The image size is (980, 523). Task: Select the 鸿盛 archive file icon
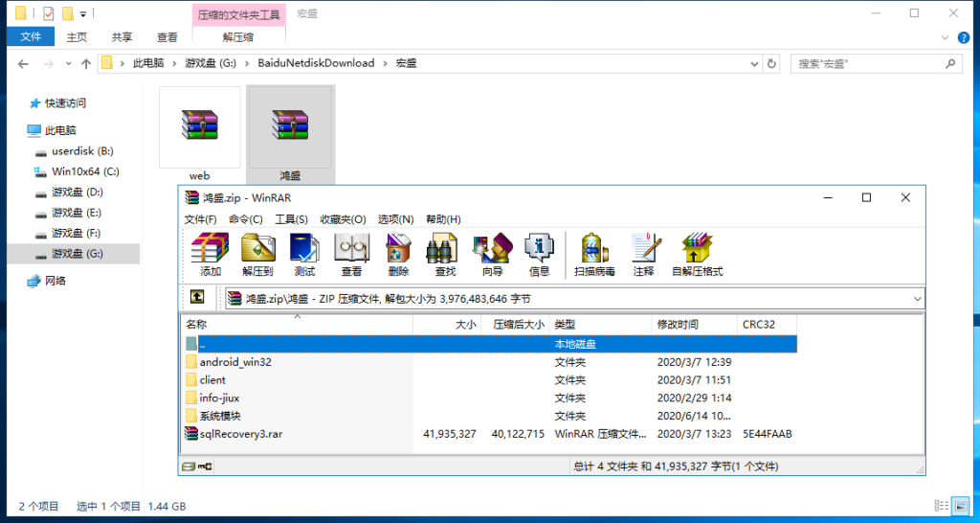(290, 127)
